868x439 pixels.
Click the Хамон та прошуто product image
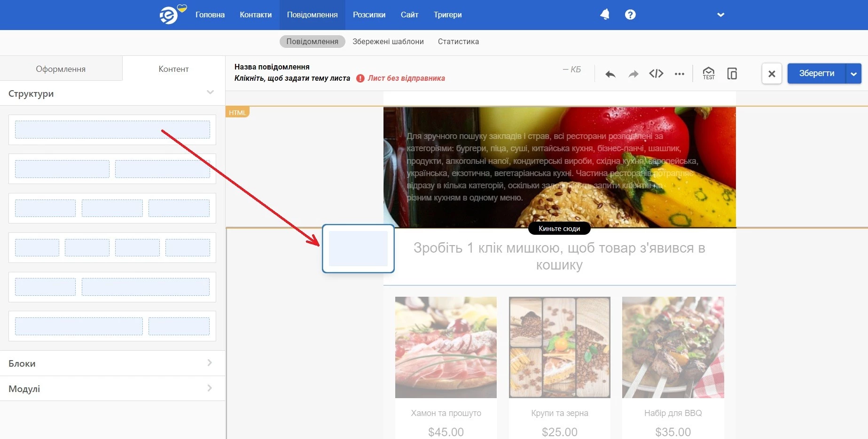click(x=446, y=347)
